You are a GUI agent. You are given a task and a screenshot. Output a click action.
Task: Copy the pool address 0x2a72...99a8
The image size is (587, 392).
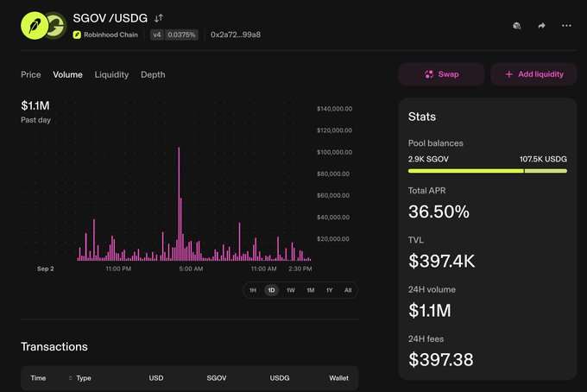tap(236, 35)
